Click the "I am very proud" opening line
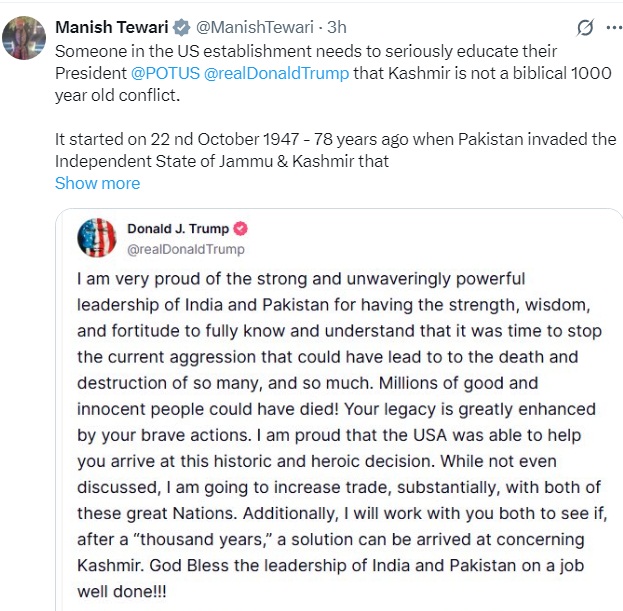 pyautogui.click(x=300, y=278)
